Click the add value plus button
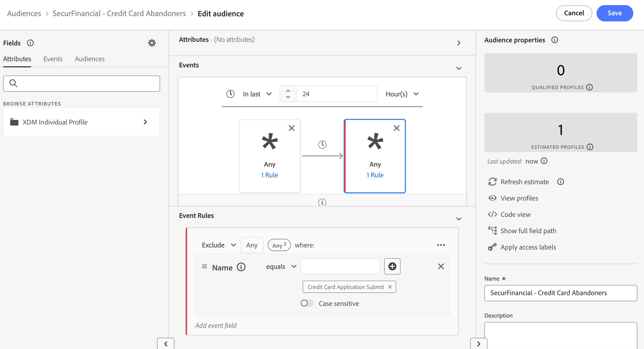Viewport: 644px width, 349px height. click(392, 266)
